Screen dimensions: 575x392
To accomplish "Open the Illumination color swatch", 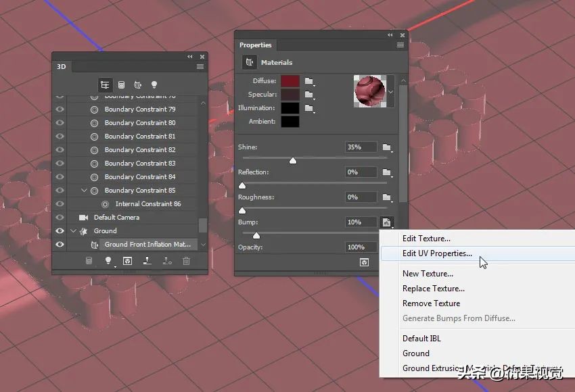I will coord(290,108).
